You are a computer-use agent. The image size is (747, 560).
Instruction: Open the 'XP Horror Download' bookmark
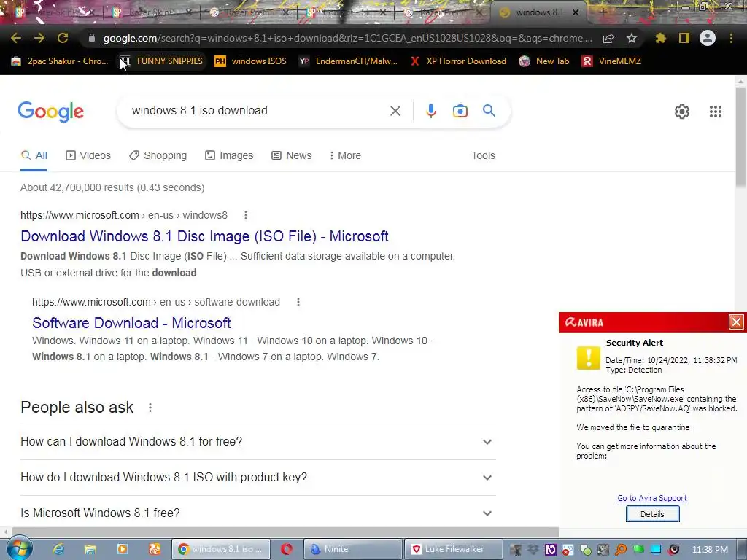pyautogui.click(x=458, y=61)
